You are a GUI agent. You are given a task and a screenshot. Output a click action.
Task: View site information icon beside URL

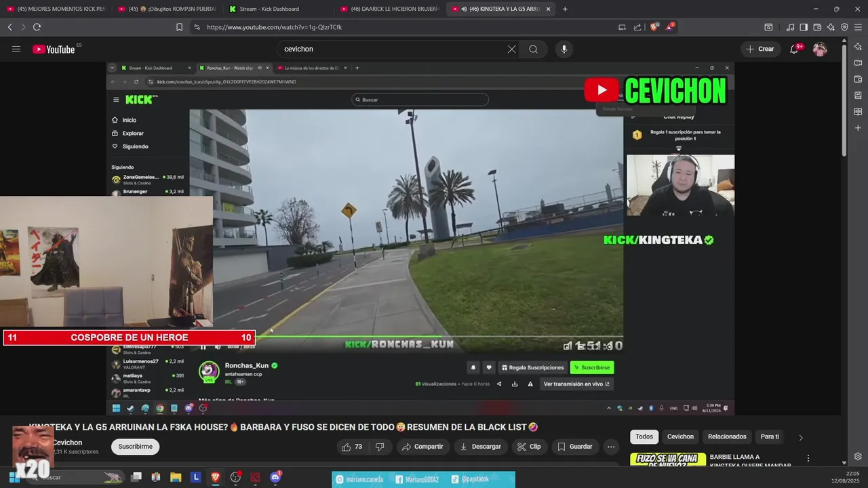click(197, 27)
